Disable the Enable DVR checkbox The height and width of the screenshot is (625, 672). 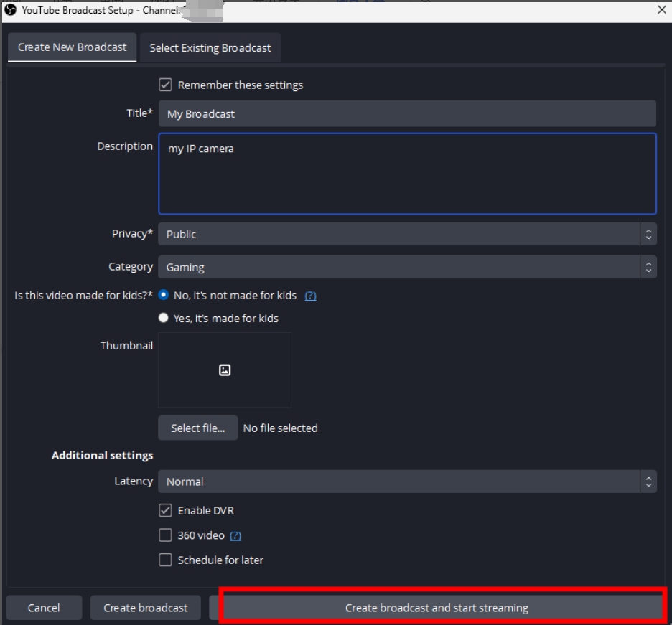tap(166, 511)
